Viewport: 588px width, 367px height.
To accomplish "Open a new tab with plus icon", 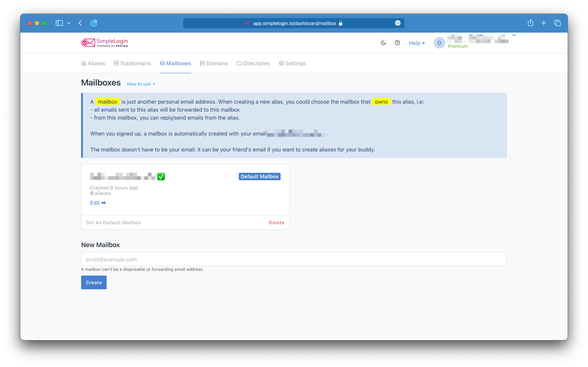I will [544, 23].
